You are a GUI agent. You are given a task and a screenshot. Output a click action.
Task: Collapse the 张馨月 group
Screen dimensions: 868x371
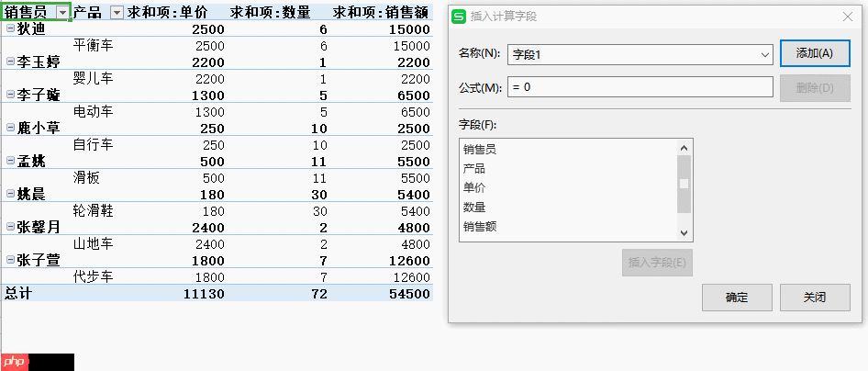pyautogui.click(x=10, y=227)
